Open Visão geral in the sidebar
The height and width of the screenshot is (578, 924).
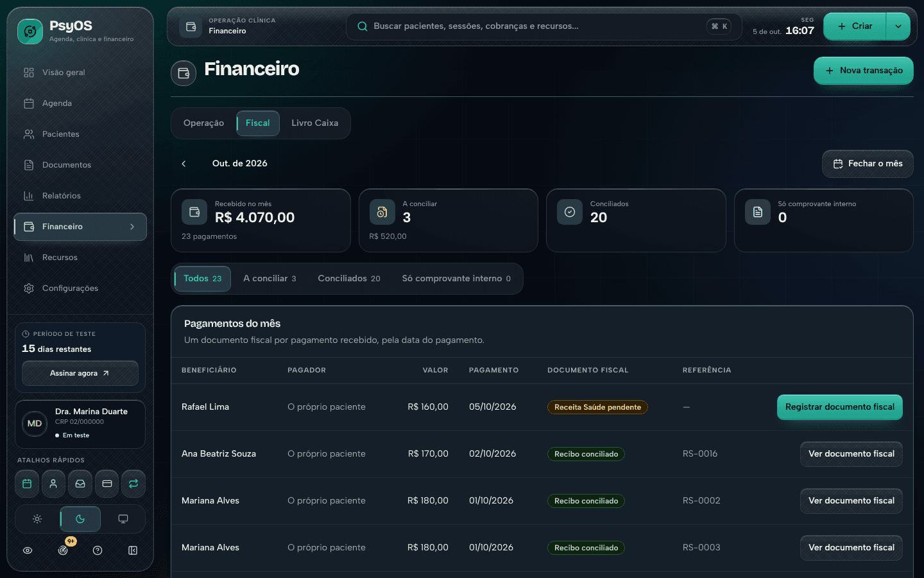coord(80,73)
